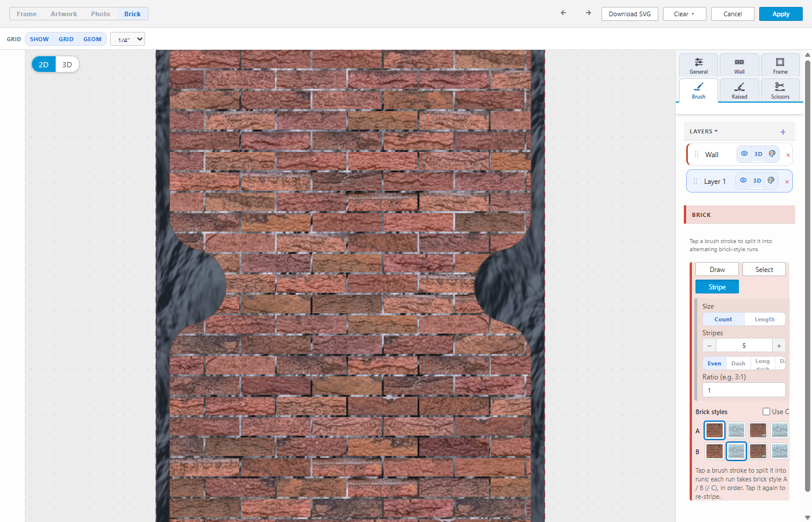Open the Clear dropdown button
The image size is (812, 522).
point(684,14)
